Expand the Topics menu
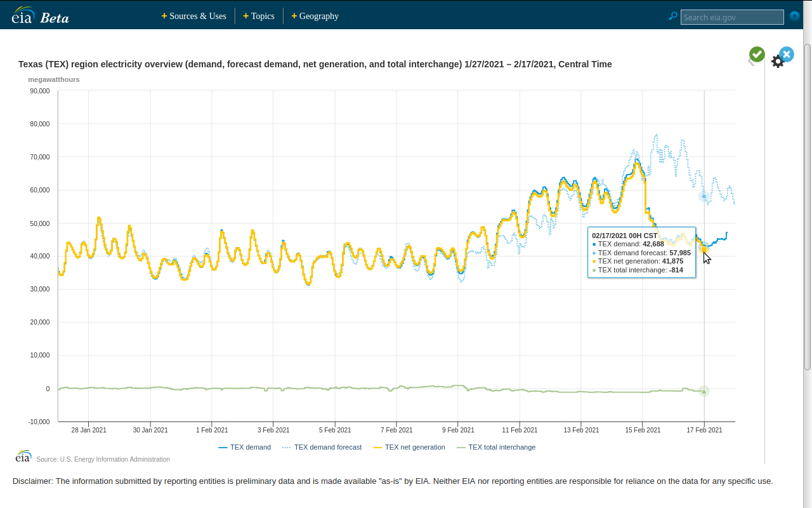 point(259,16)
